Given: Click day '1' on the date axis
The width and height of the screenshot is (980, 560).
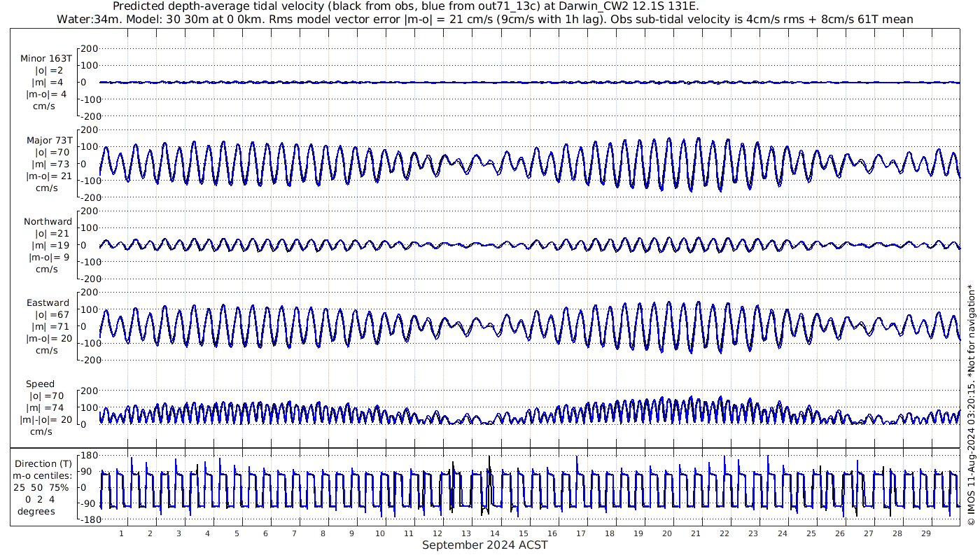Looking at the screenshot, I should coord(121,533).
